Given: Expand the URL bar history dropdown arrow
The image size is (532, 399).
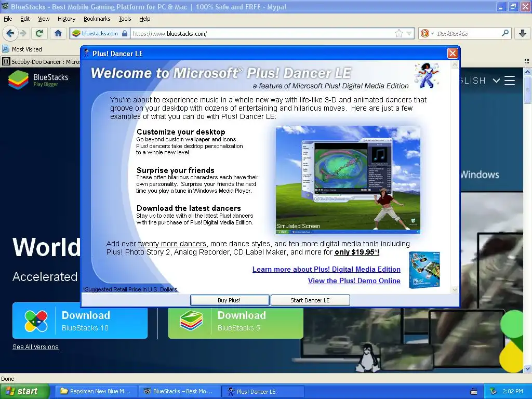Looking at the screenshot, I should 409,34.
